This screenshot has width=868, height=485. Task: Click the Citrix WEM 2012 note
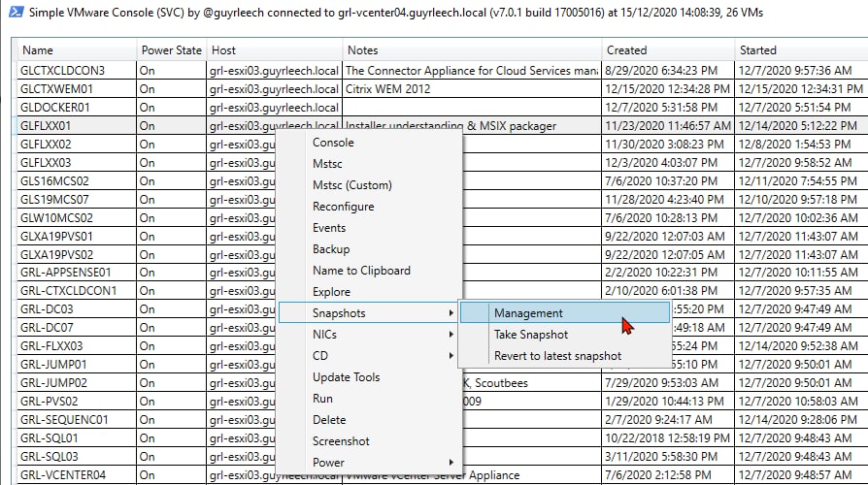click(387, 88)
